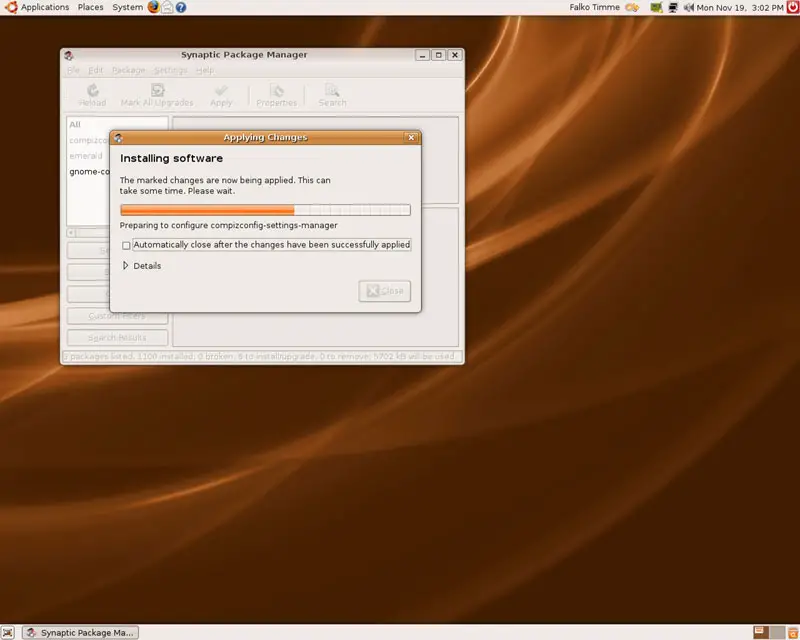
Task: Open the Edit menu in Synaptic
Action: 95,70
